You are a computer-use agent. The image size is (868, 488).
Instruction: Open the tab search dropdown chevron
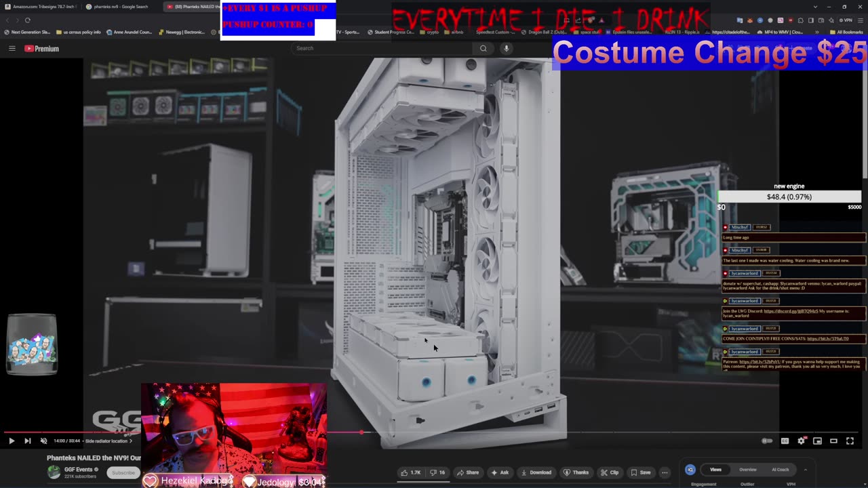816,7
